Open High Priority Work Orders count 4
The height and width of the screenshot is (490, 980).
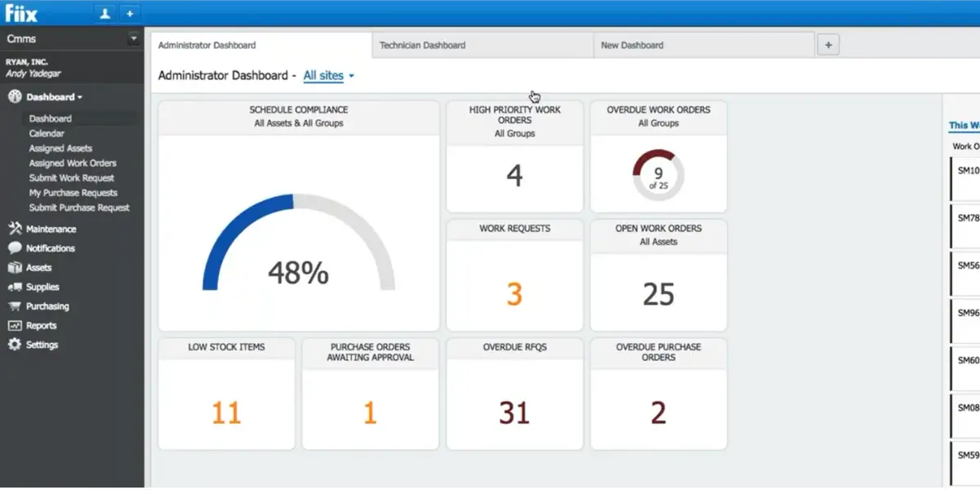click(514, 176)
